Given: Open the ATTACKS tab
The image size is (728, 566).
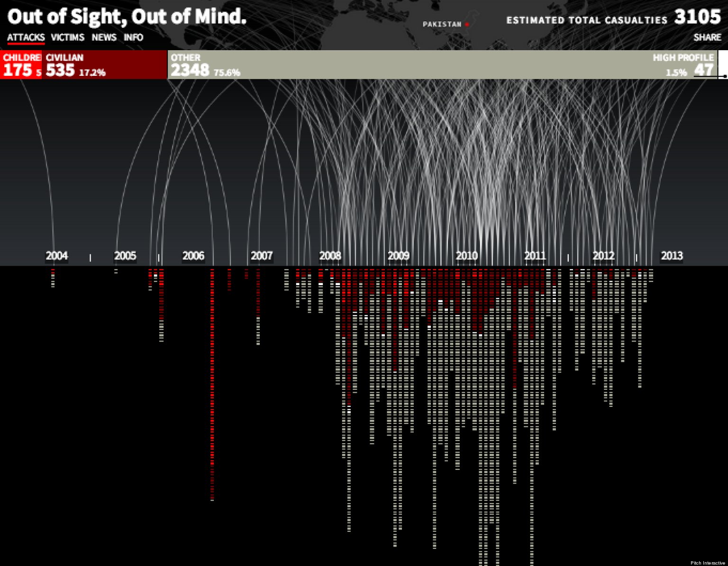Looking at the screenshot, I should pos(26,37).
